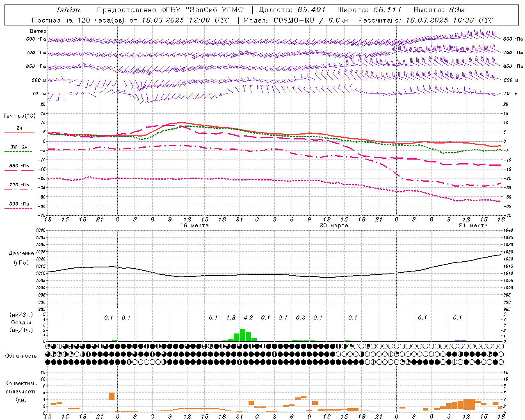Click the station name "Ishim" in the header

68,10
